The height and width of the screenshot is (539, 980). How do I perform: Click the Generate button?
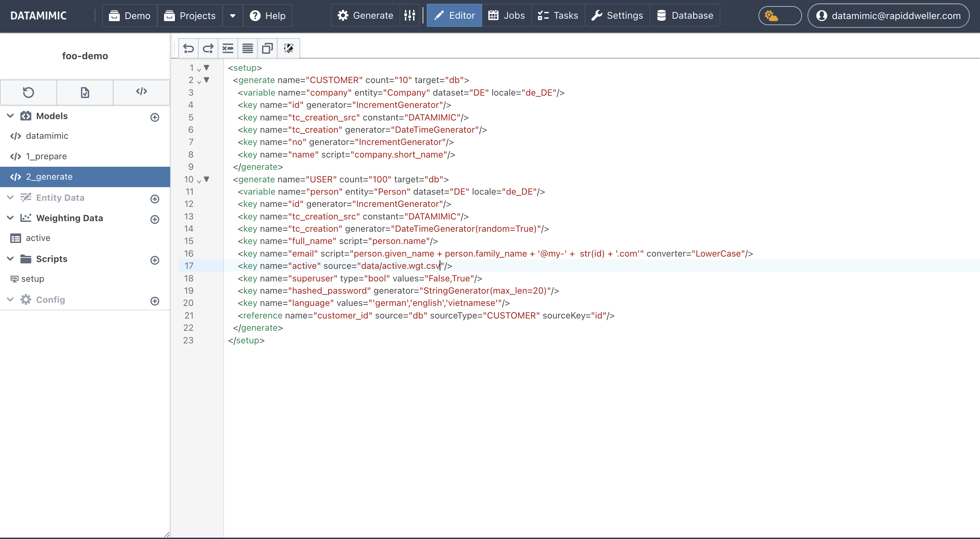point(365,16)
